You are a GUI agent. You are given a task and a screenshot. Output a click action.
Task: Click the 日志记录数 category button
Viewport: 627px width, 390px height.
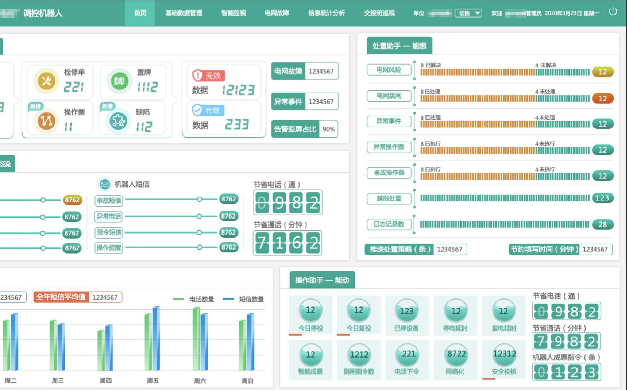(x=389, y=224)
